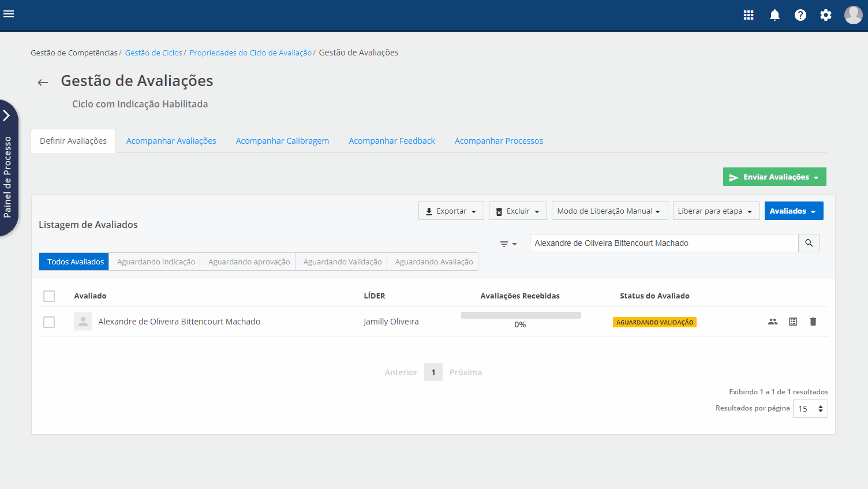The image size is (868, 489).
Task: Expand the Exportar dropdown
Action: click(x=451, y=211)
